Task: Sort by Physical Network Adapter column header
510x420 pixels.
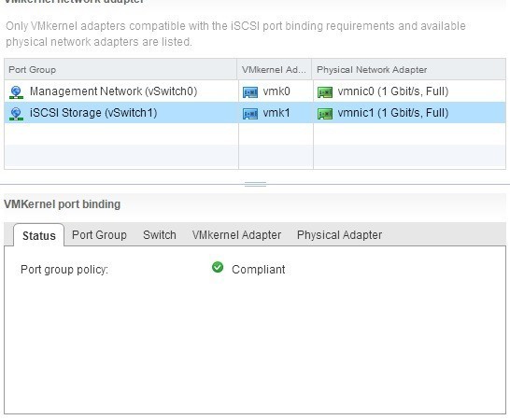Action: pyautogui.click(x=409, y=70)
